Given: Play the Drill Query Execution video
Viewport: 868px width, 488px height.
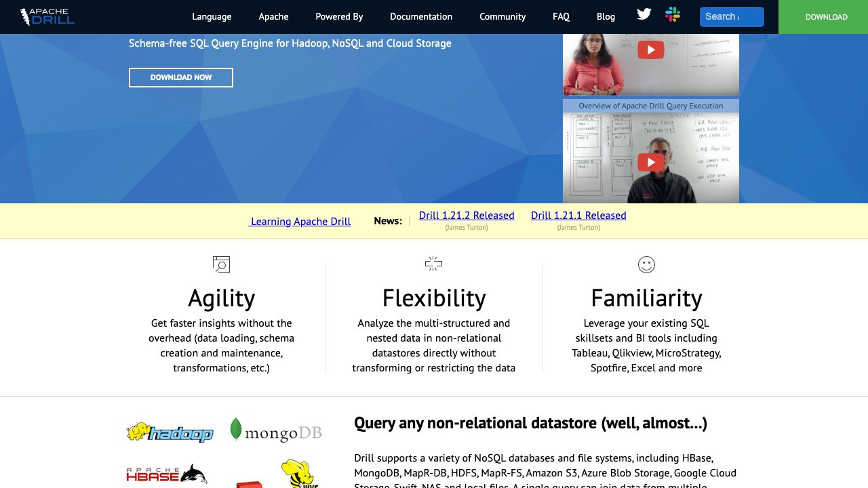Looking at the screenshot, I should 650,162.
